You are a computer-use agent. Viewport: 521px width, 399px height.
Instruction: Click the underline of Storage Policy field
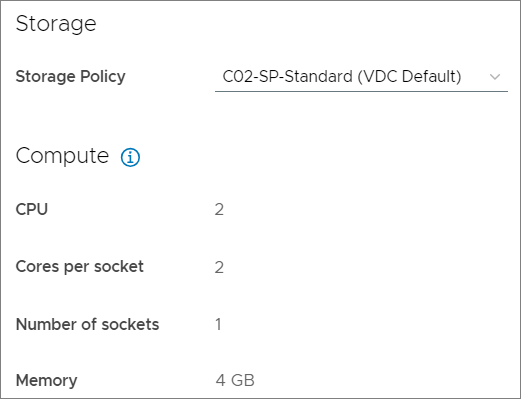click(361, 91)
